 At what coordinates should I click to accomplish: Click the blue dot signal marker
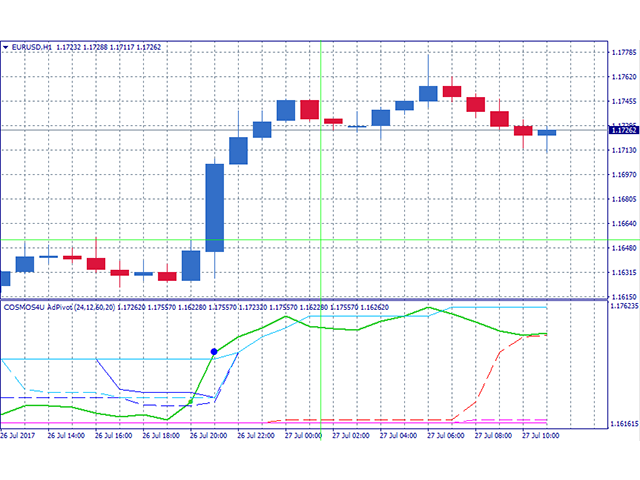[x=214, y=351]
